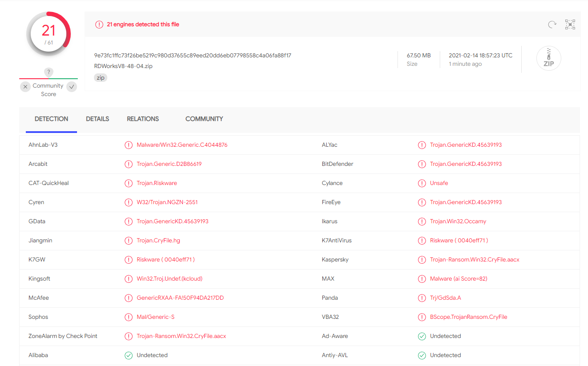The width and height of the screenshot is (588, 366).
Task: Click the 67.50 MB size value
Action: (x=419, y=56)
